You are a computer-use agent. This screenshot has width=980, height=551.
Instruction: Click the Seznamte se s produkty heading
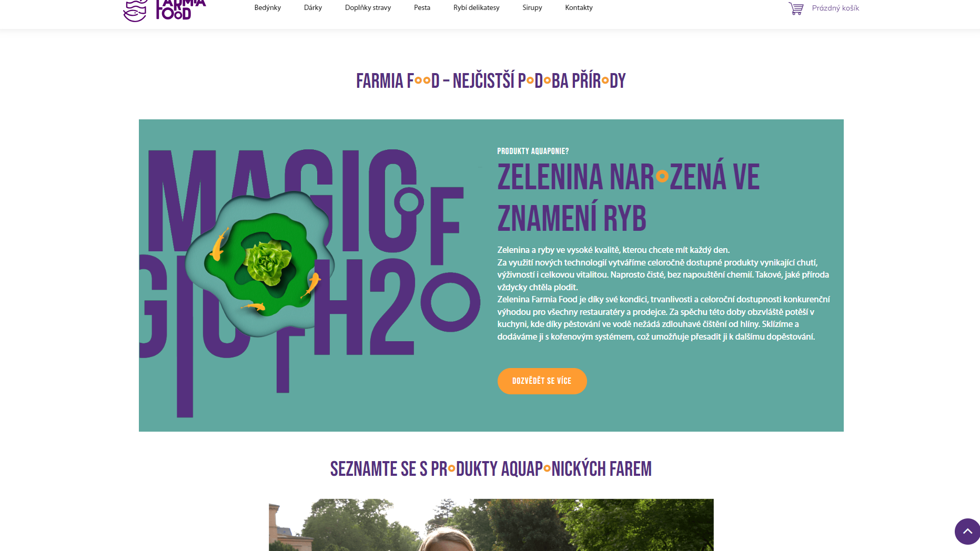click(x=491, y=469)
